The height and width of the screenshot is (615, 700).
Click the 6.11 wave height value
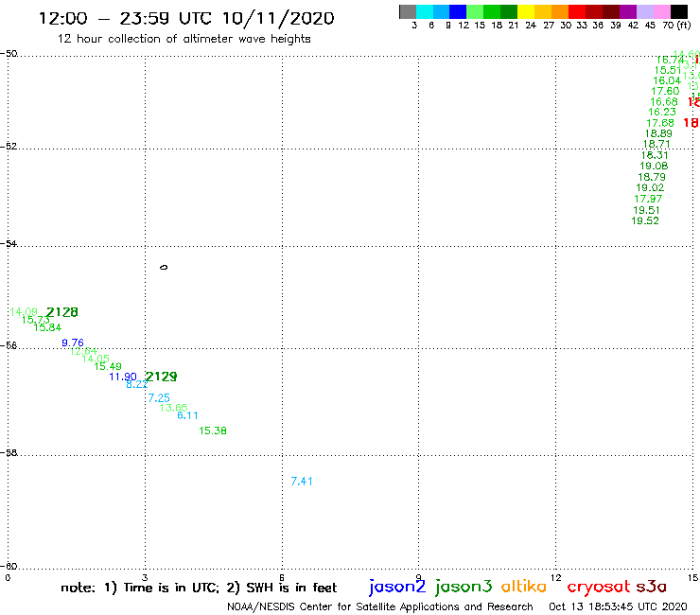187,415
